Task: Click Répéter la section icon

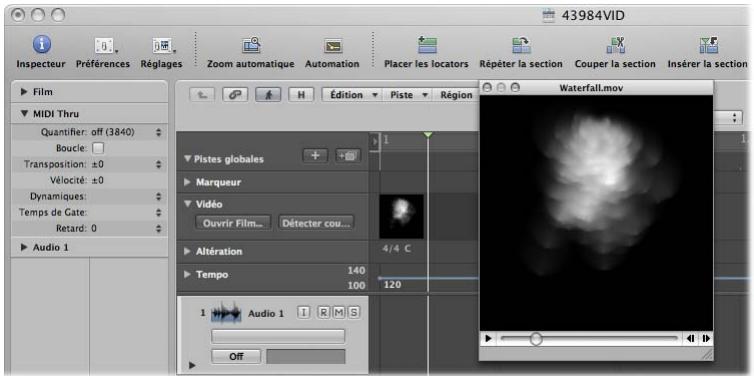Action: tap(521, 46)
